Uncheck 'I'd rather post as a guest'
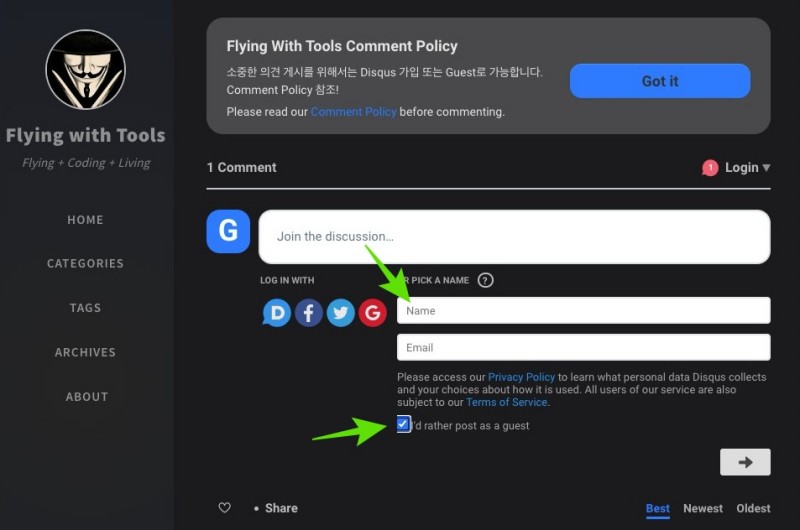800x530 pixels. [x=403, y=425]
